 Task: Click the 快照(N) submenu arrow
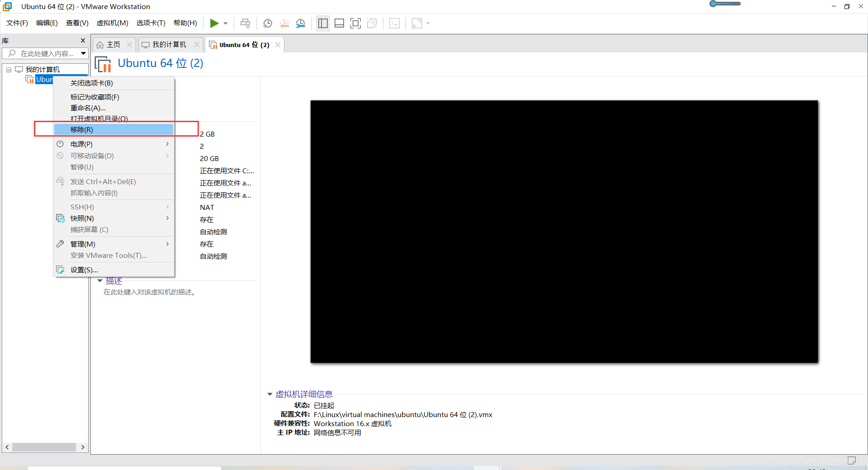[167, 218]
